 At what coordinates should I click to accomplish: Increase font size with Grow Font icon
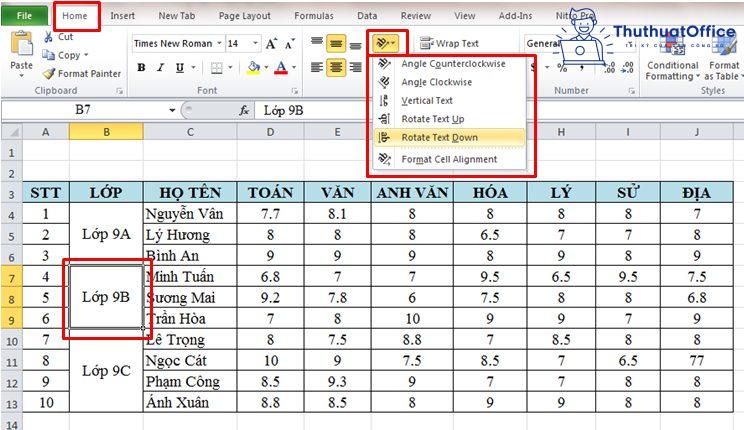pyautogui.click(x=271, y=44)
